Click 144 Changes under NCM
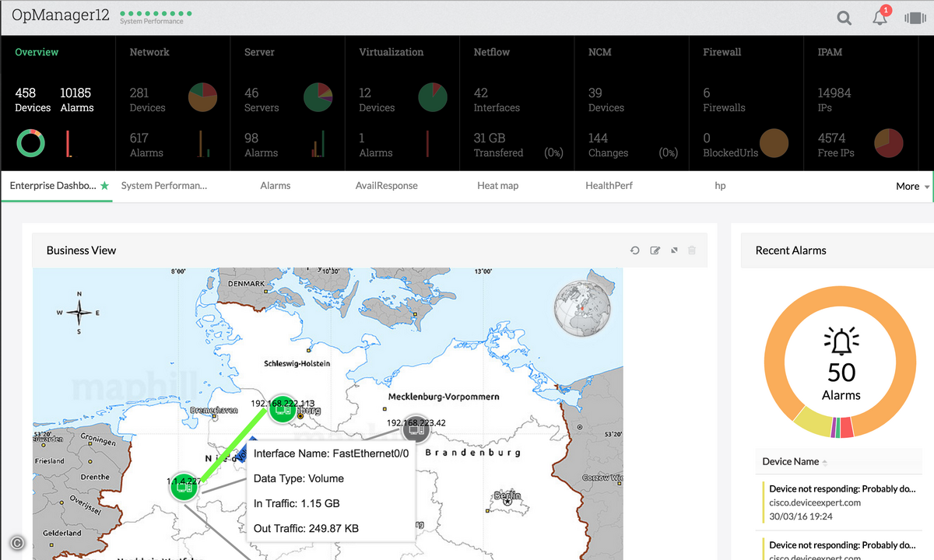 tap(609, 145)
